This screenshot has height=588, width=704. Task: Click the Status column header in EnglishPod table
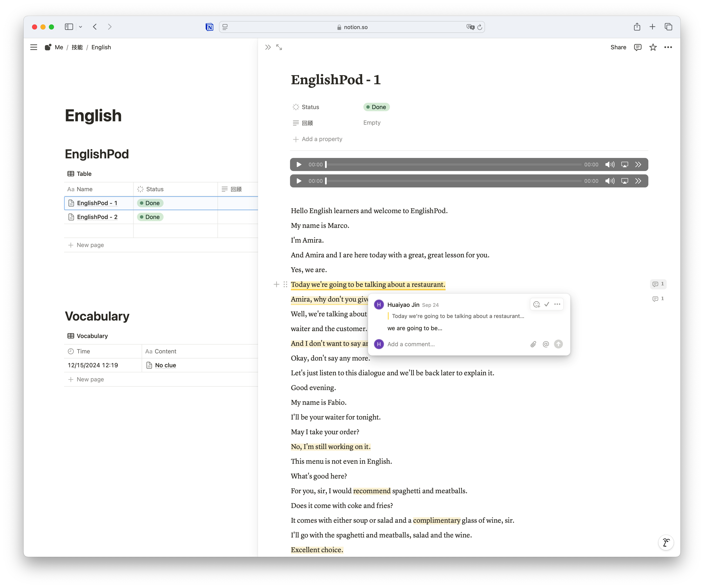point(175,189)
